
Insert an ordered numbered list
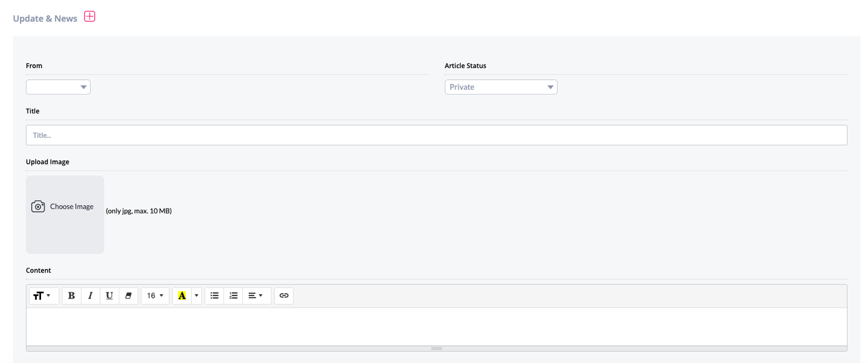233,295
